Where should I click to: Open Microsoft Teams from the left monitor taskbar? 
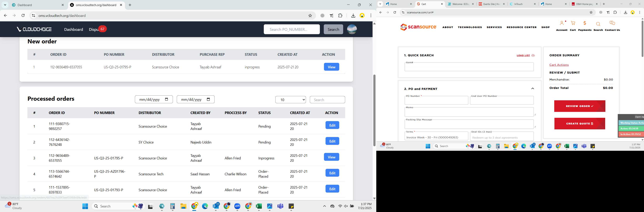tap(280, 206)
